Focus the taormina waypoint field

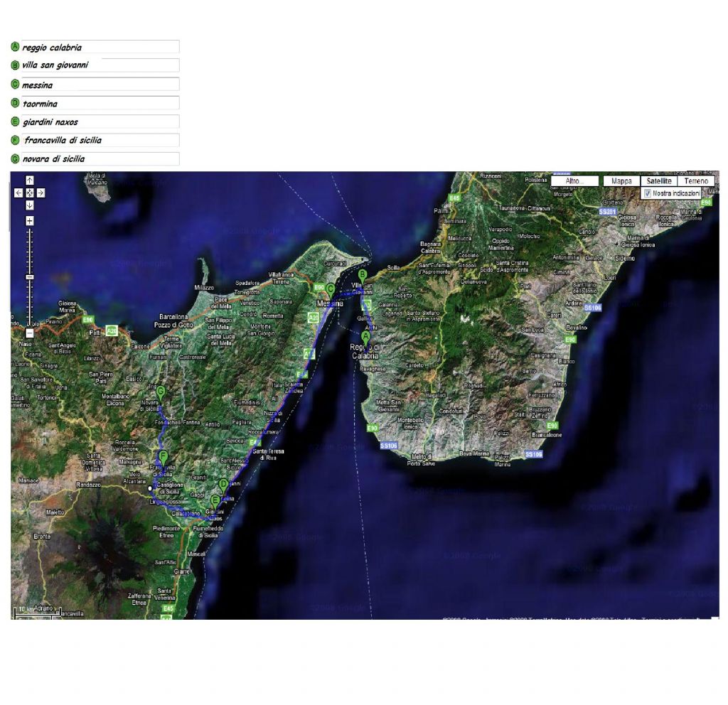100,103
